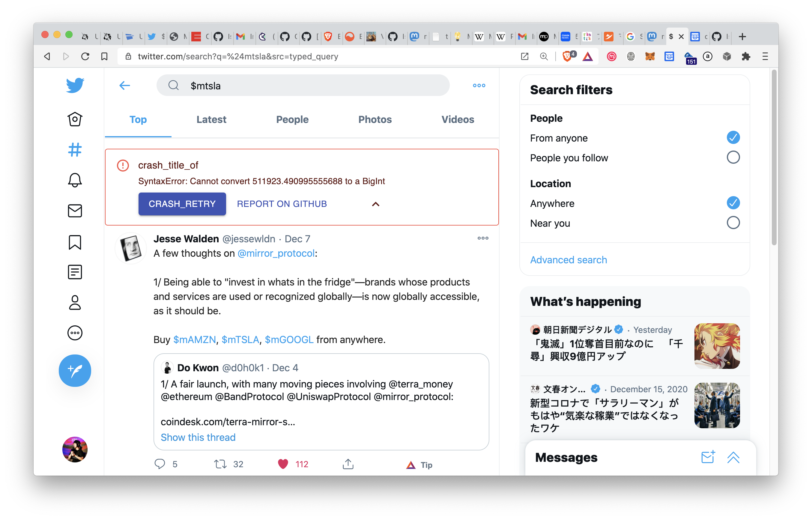Click the compose Tweet button

75,370
